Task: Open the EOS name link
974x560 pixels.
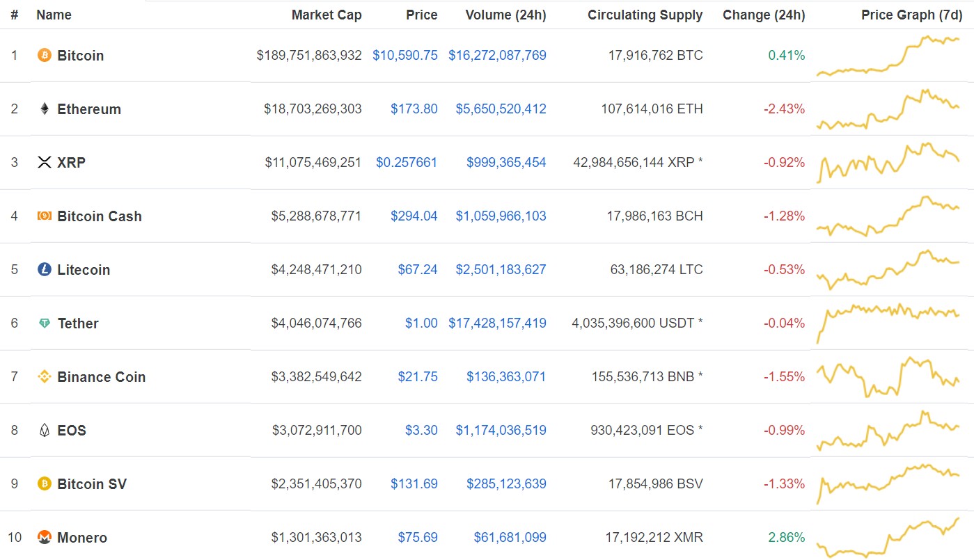Action: coord(72,430)
